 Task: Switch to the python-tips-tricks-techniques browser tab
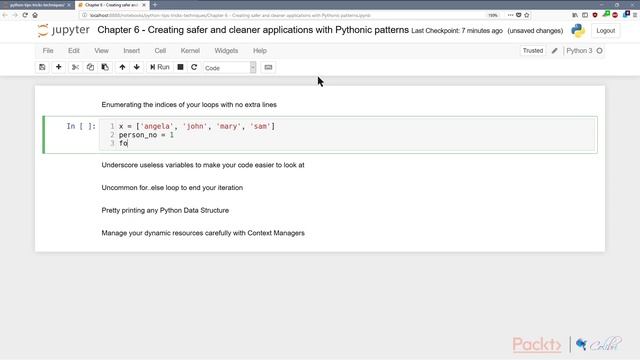[x=37, y=5]
